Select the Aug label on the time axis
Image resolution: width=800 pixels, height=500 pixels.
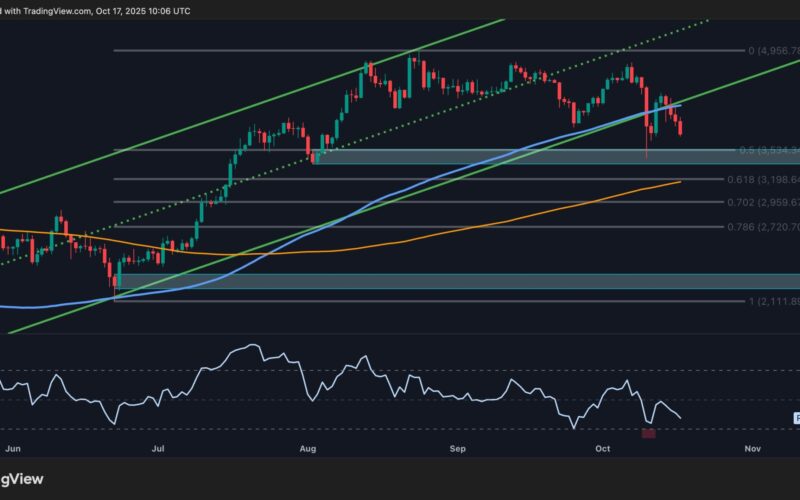[x=308, y=450]
